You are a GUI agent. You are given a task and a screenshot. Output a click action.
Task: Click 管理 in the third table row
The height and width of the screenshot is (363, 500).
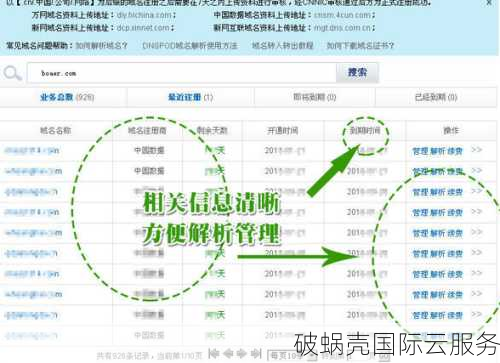point(420,192)
